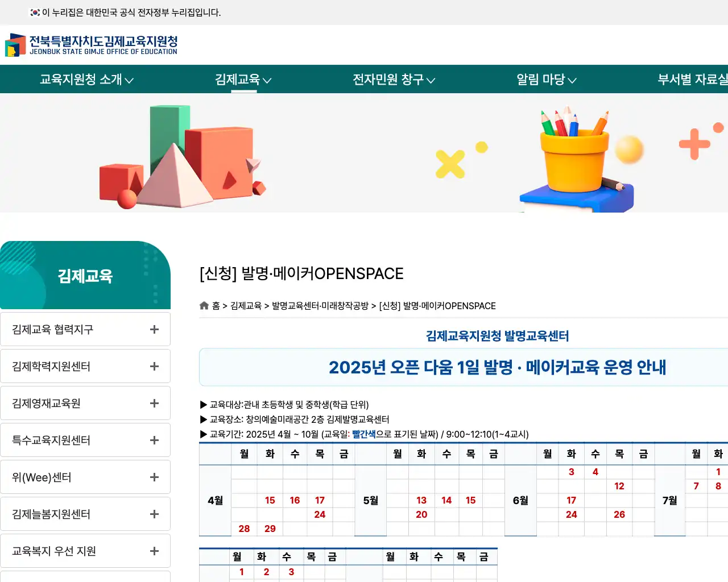Click date 28 in the April calendar
The image size is (728, 582).
click(x=244, y=529)
